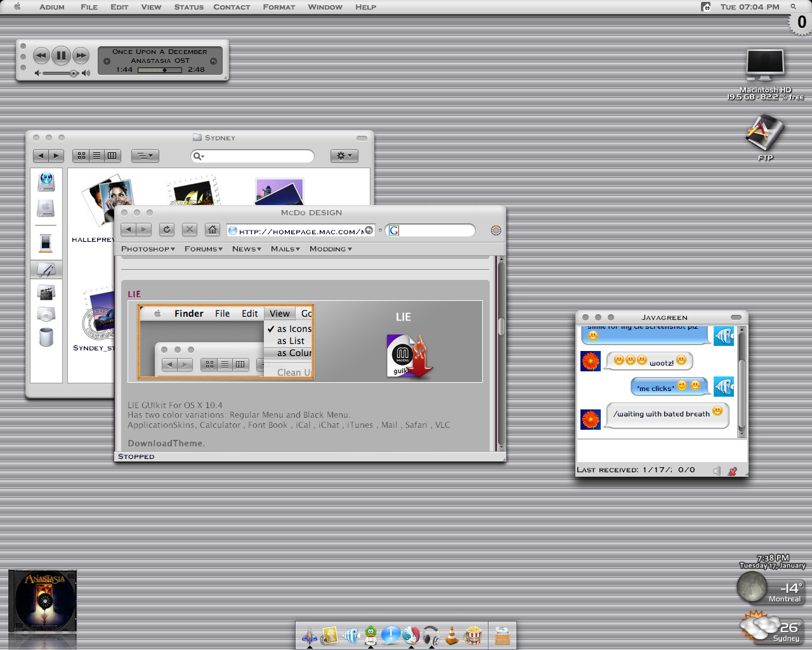Viewport: 812px width, 650px height.
Task: Toggle the Sydney Finder window toolbar pill
Action: point(362,138)
